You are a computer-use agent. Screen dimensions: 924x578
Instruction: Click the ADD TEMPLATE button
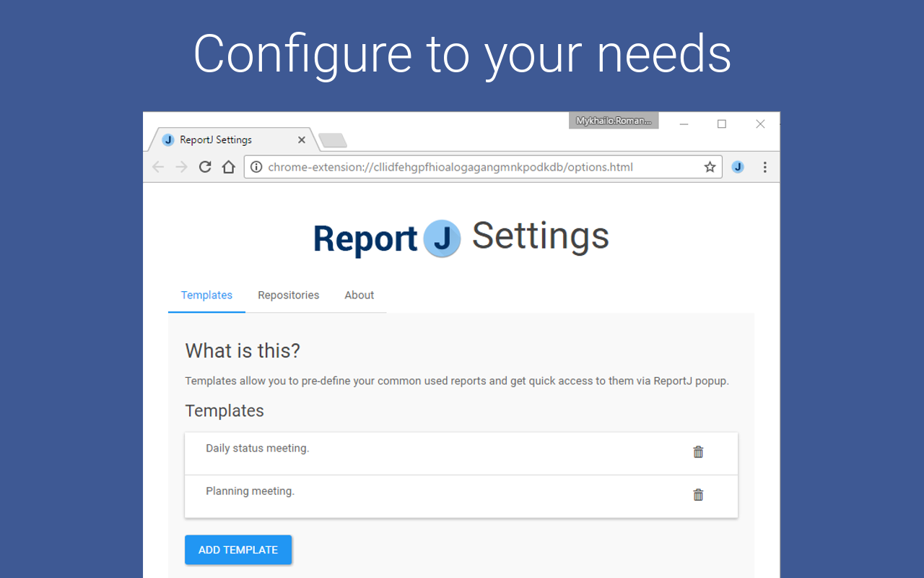point(238,550)
